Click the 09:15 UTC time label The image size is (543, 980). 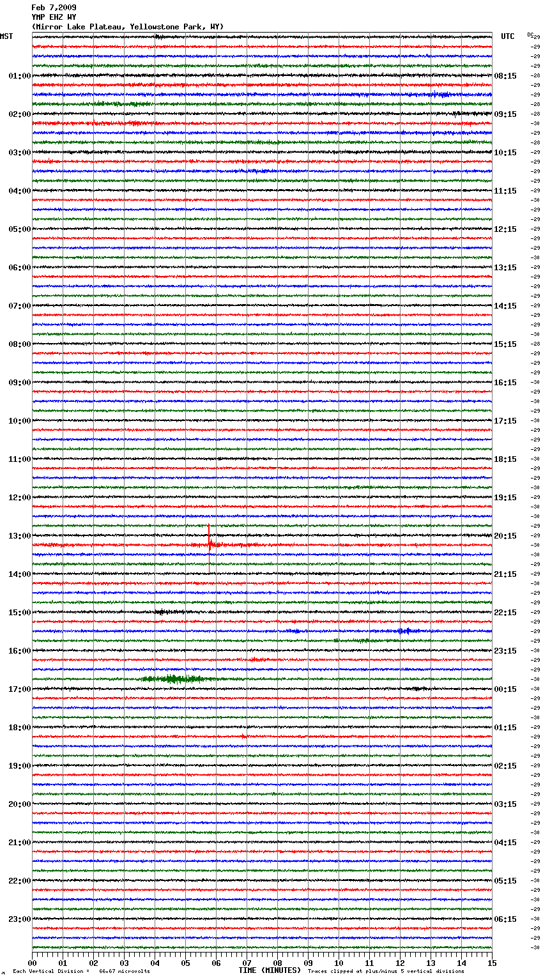click(x=505, y=114)
